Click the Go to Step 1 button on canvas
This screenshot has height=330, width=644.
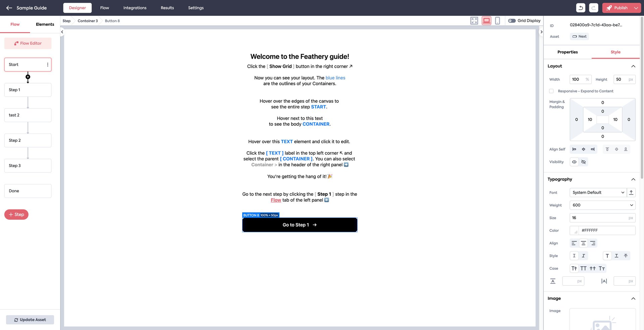300,225
